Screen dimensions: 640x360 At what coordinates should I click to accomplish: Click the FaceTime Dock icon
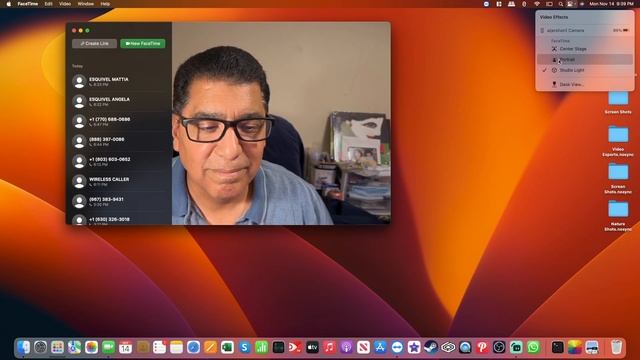pyautogui.click(x=109, y=347)
